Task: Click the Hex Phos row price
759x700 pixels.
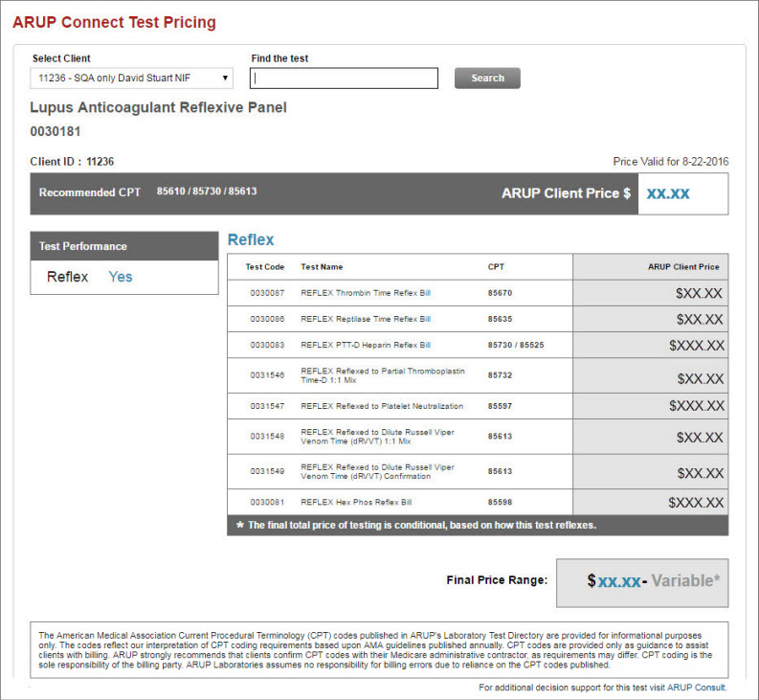Action: [696, 503]
